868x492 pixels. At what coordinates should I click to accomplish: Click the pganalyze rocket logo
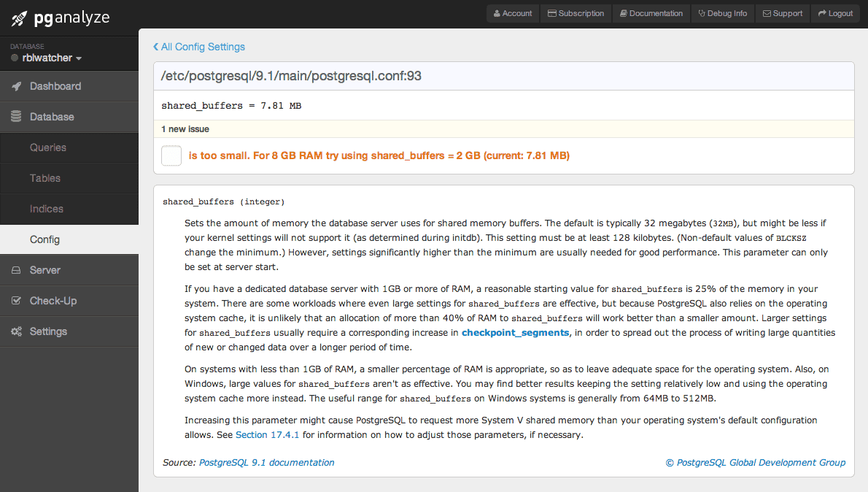(x=20, y=18)
